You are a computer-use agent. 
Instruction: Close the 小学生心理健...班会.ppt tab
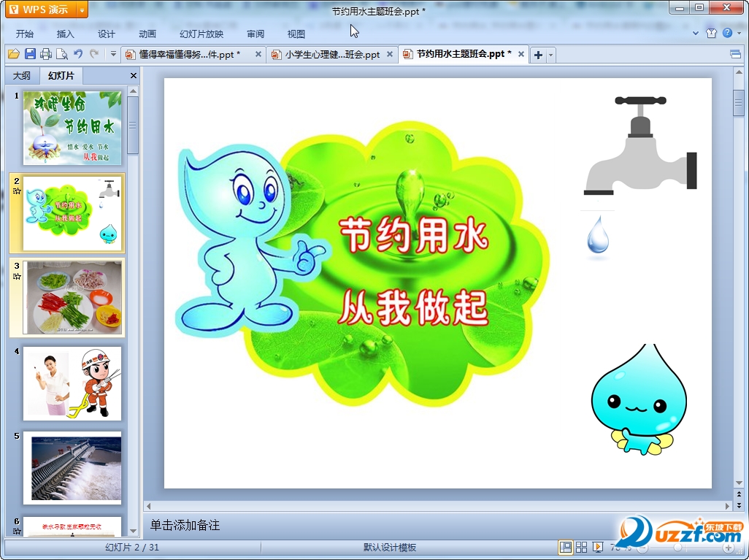point(390,55)
